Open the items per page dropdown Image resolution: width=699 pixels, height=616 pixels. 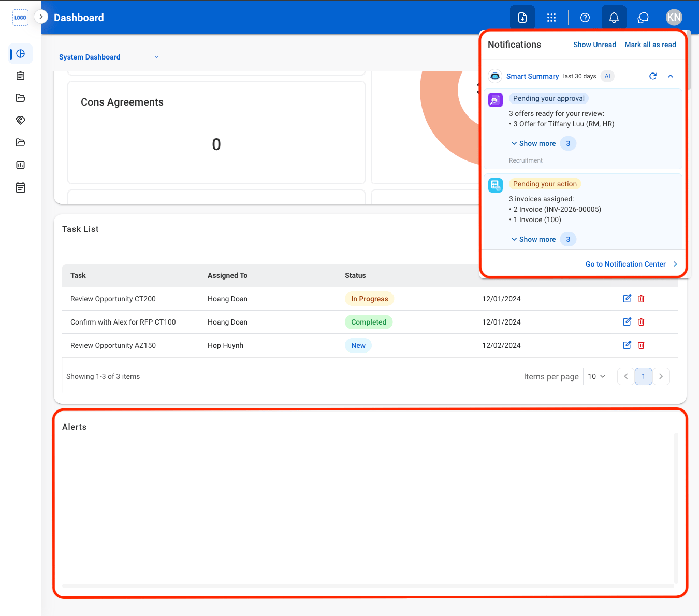(598, 376)
